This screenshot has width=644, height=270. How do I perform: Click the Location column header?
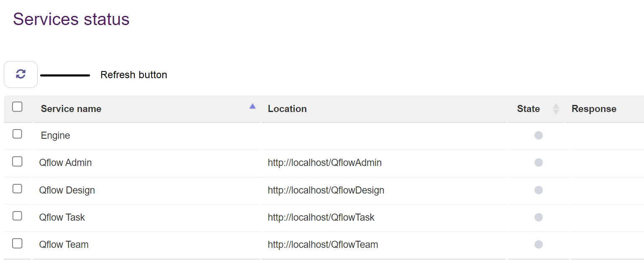tap(287, 109)
